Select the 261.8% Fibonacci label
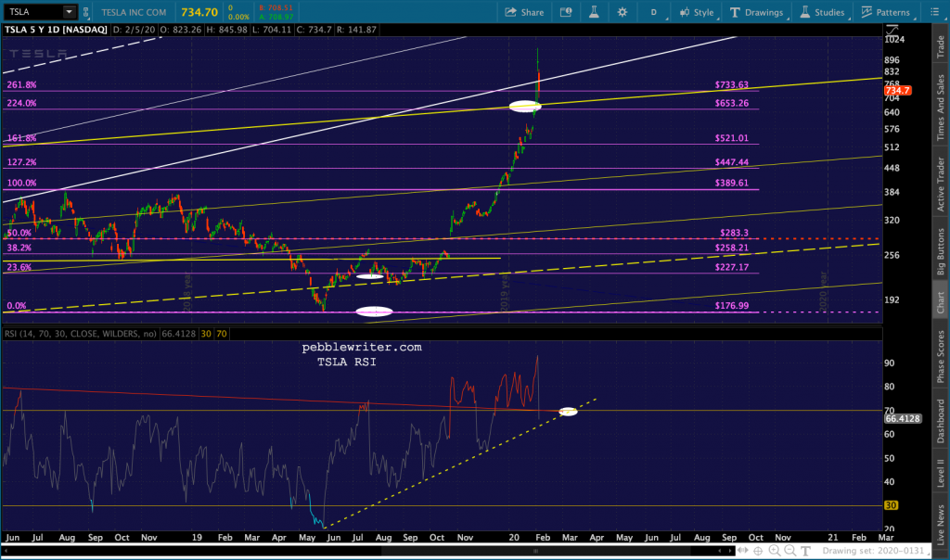Screen dimensions: 950x560 click(x=22, y=84)
